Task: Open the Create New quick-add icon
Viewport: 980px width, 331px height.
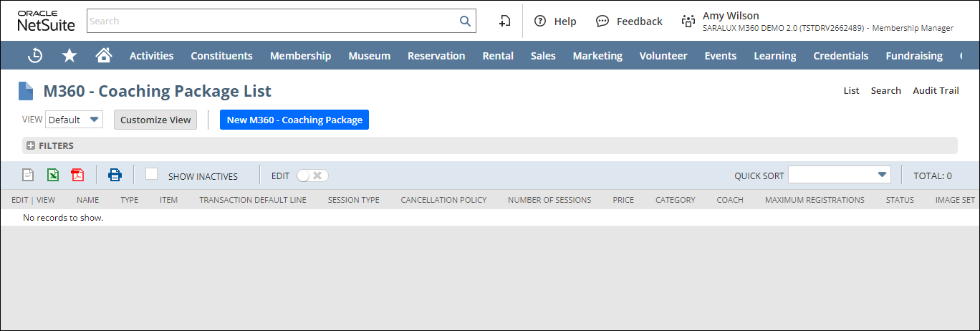Action: tap(505, 21)
